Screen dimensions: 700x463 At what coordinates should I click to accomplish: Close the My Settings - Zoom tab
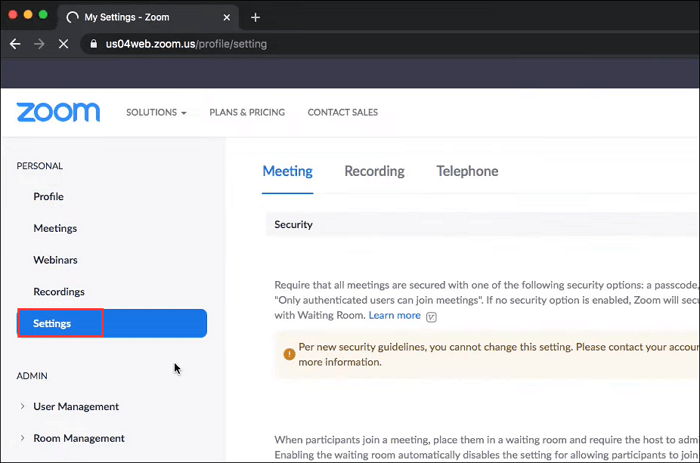tap(227, 17)
